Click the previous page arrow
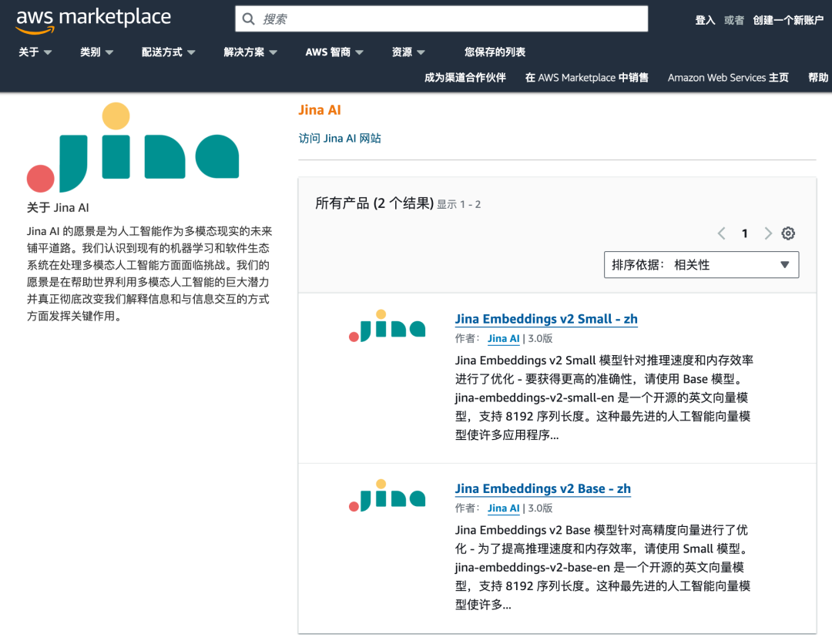This screenshot has height=644, width=832. (x=722, y=233)
